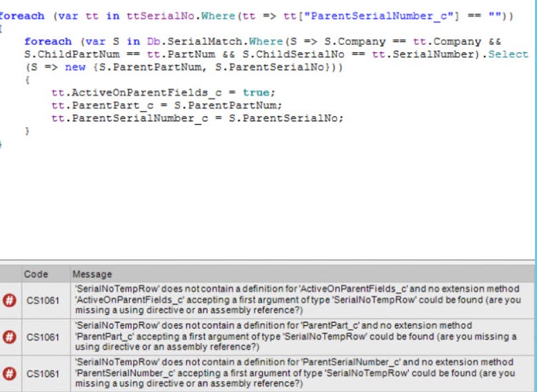The height and width of the screenshot is (392, 537).
Task: Click the inner foreach keyword
Action: (48, 42)
